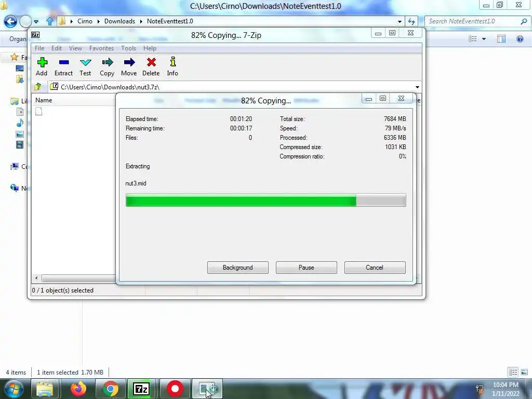Viewport: 532px width, 399px height.
Task: Toggle the Explorer preview pane icon
Action: [501, 38]
